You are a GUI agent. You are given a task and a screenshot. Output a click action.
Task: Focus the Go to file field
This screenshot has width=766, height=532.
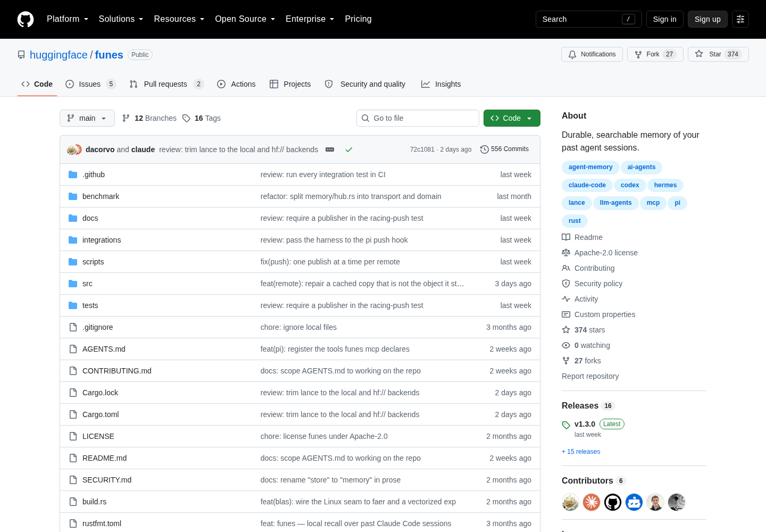418,118
